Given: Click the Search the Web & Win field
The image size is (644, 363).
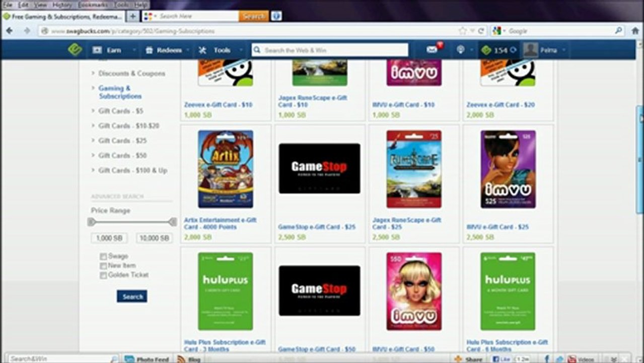Looking at the screenshot, I should [x=330, y=50].
